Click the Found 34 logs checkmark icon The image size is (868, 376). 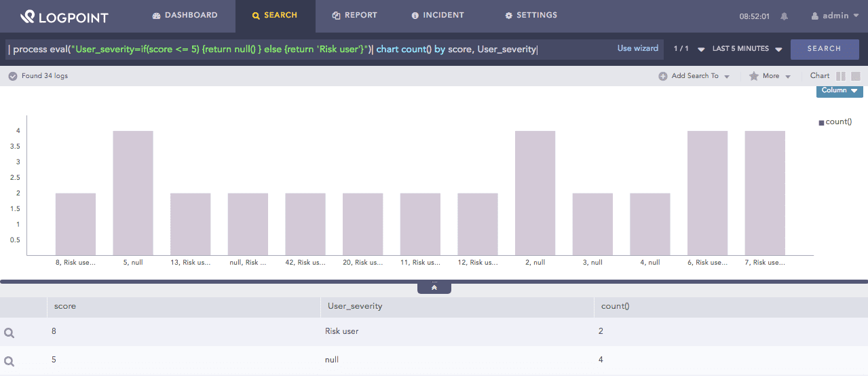(12, 76)
